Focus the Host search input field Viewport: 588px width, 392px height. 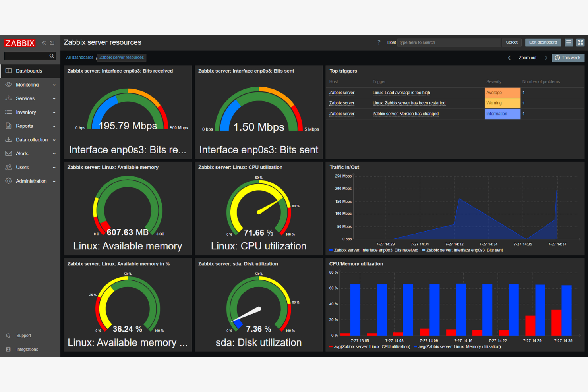(x=449, y=42)
